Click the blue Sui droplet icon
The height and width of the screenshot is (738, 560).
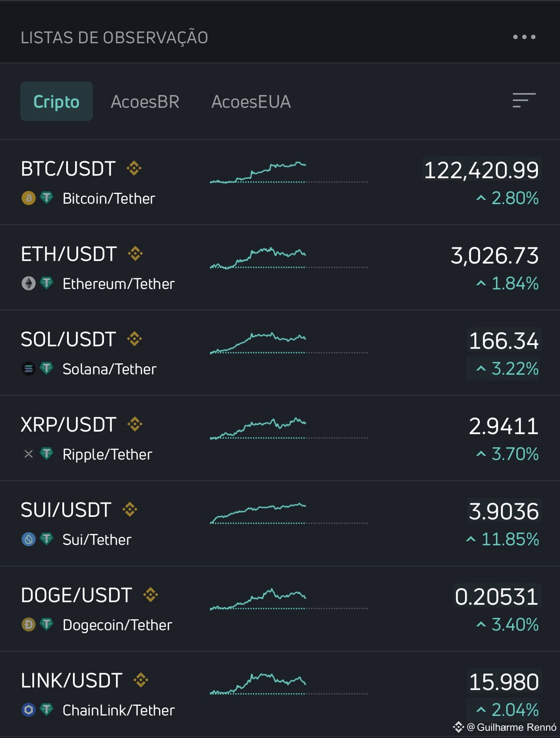coord(28,539)
